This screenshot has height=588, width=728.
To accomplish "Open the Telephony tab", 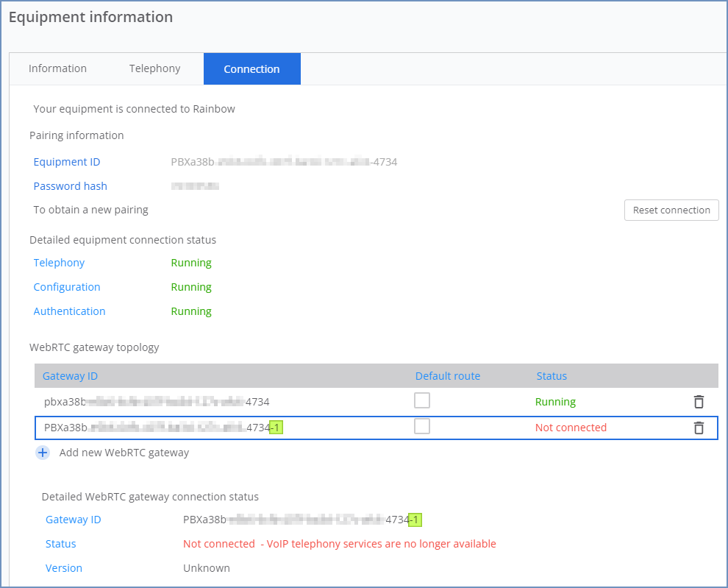I will tap(154, 68).
